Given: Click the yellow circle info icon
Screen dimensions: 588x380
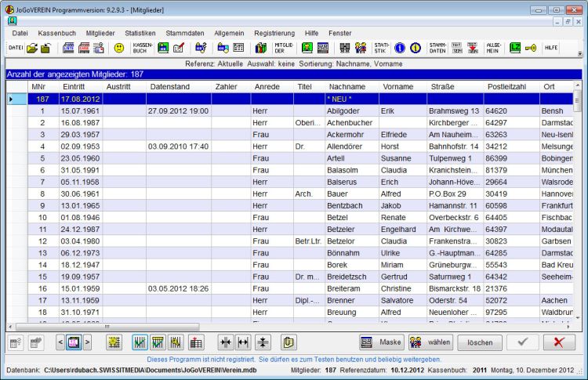Looking at the screenshot, I should (x=415, y=48).
